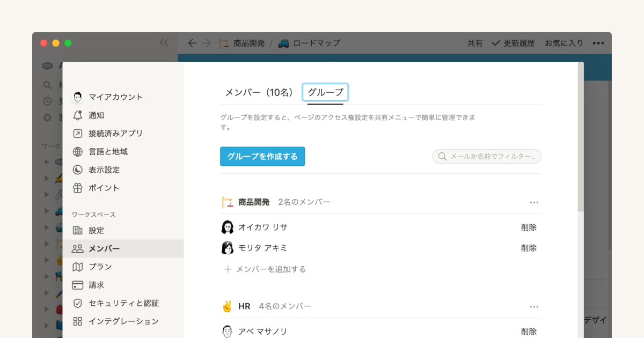The height and width of the screenshot is (338, 644).
Task: Remove オイカワ リサ from the group
Action: click(529, 227)
